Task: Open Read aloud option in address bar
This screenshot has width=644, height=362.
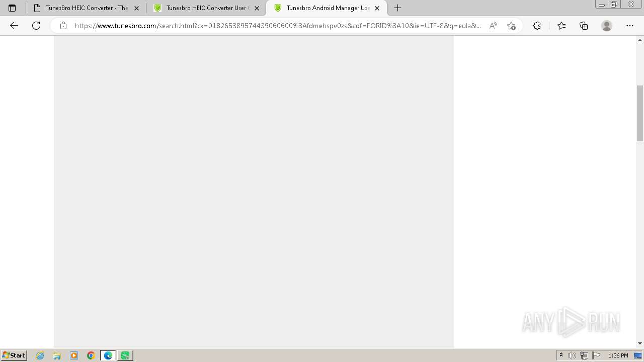Action: (x=493, y=26)
